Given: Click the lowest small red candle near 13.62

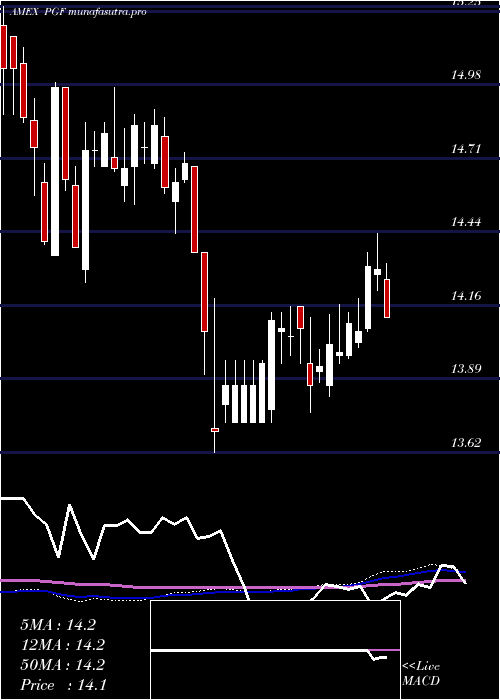Looking at the screenshot, I should (x=215, y=430).
